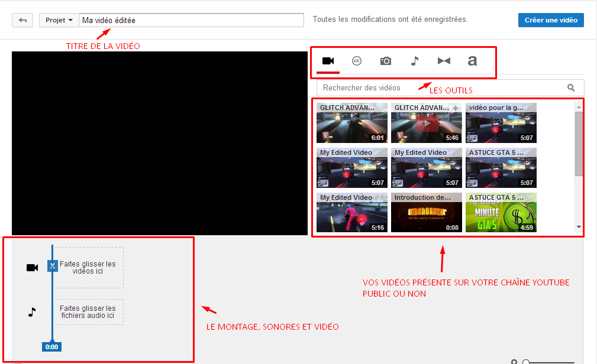Click the Créer une vidéo button
The height and width of the screenshot is (364, 597).
point(551,20)
